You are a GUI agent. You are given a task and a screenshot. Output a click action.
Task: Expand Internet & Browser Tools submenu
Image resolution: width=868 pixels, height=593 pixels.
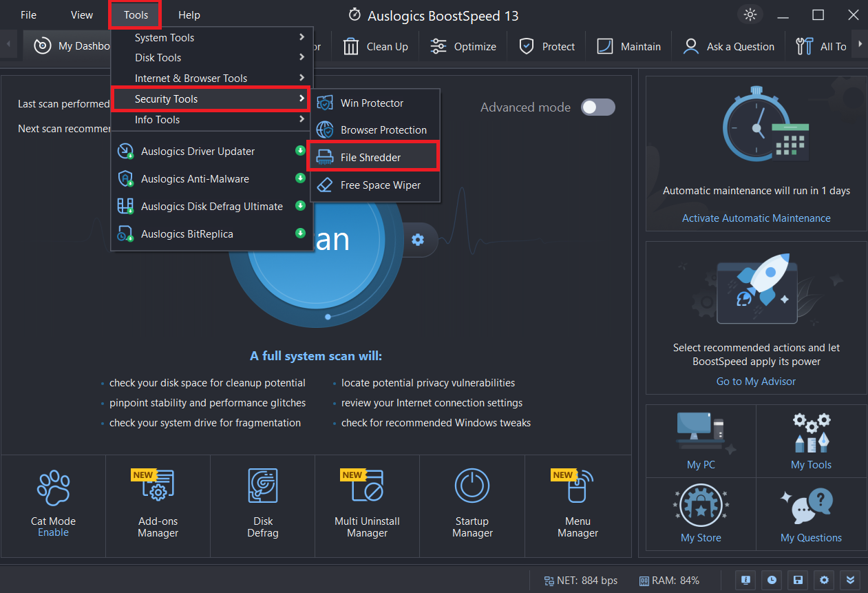click(212, 79)
